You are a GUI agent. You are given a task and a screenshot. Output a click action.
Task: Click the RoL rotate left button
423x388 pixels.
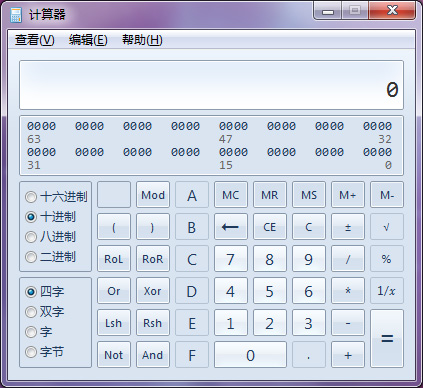(114, 259)
